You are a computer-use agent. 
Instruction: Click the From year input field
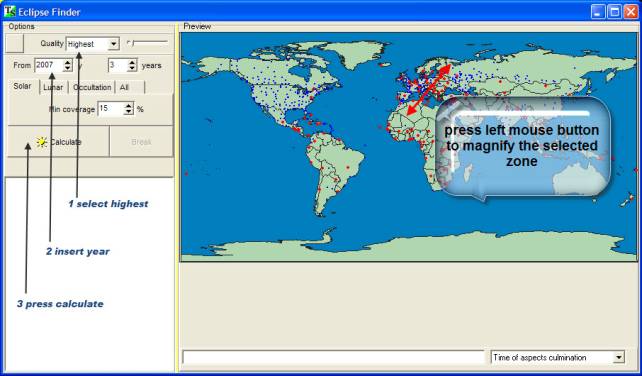pyautogui.click(x=49, y=65)
